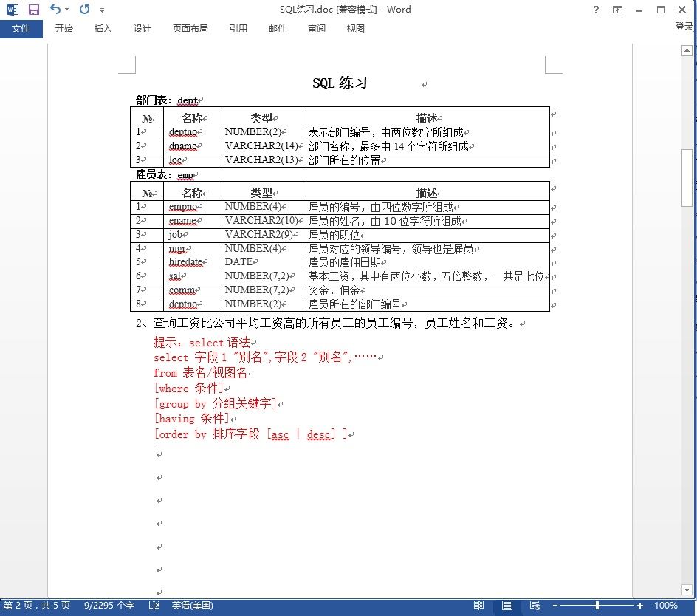
Task: Click the zoom slider handle
Action: pyautogui.click(x=597, y=606)
